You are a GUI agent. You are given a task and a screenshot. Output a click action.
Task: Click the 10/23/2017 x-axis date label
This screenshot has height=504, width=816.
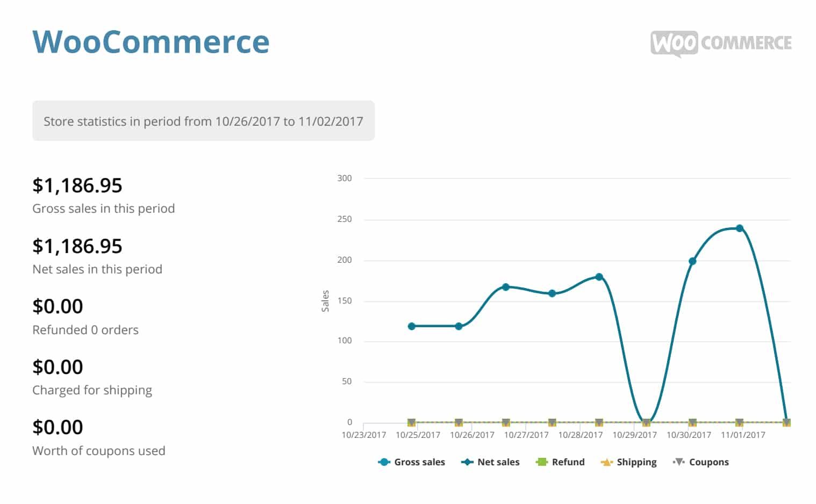point(364,435)
